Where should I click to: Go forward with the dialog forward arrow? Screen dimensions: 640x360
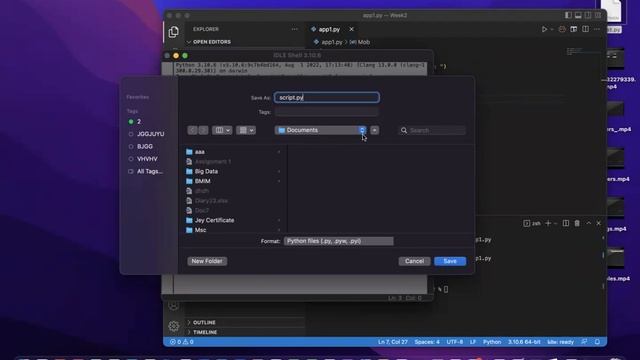(203, 130)
